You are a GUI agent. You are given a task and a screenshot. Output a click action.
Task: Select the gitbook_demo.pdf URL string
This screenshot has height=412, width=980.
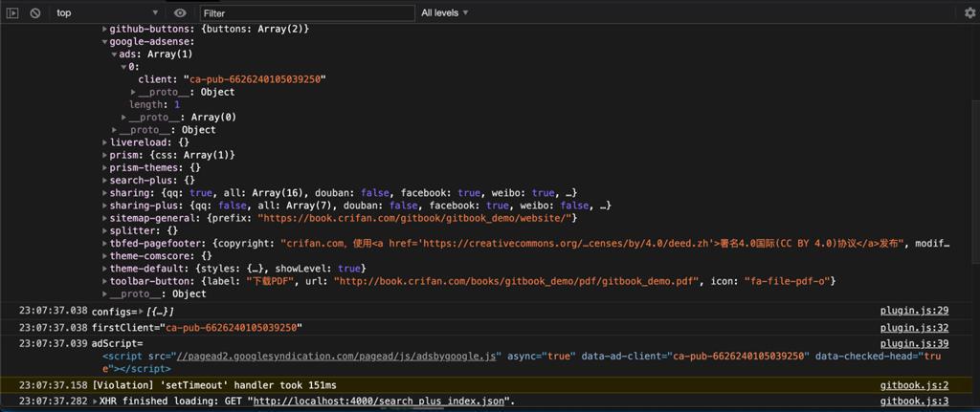516,282
